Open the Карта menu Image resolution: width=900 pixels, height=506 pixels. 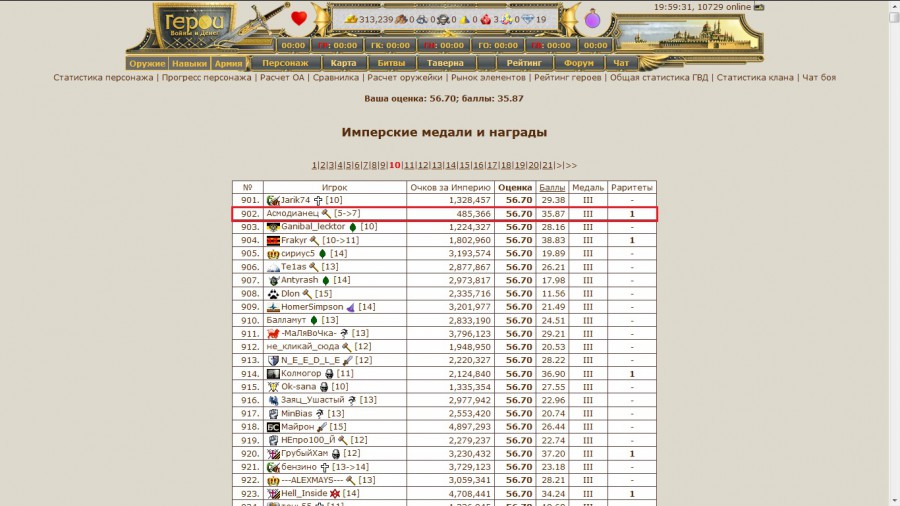pyautogui.click(x=343, y=63)
